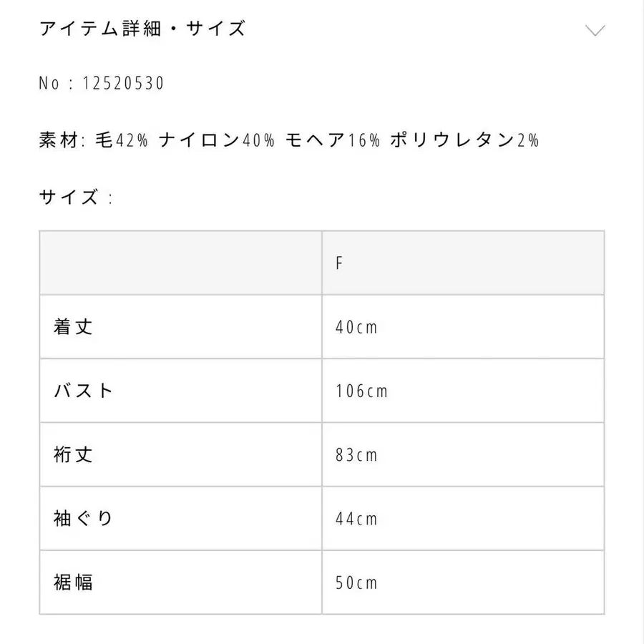Select the バスト row label
Image resolution: width=644 pixels, height=644 pixels.
(82, 390)
